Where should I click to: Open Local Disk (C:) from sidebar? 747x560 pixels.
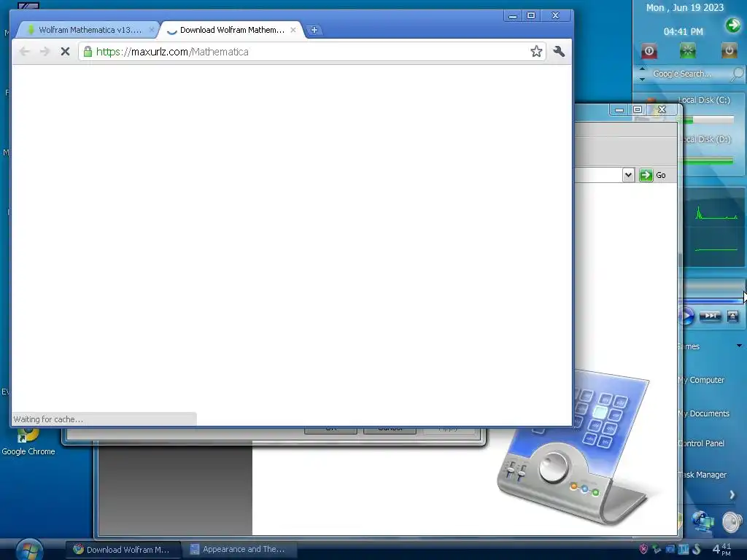click(x=704, y=100)
